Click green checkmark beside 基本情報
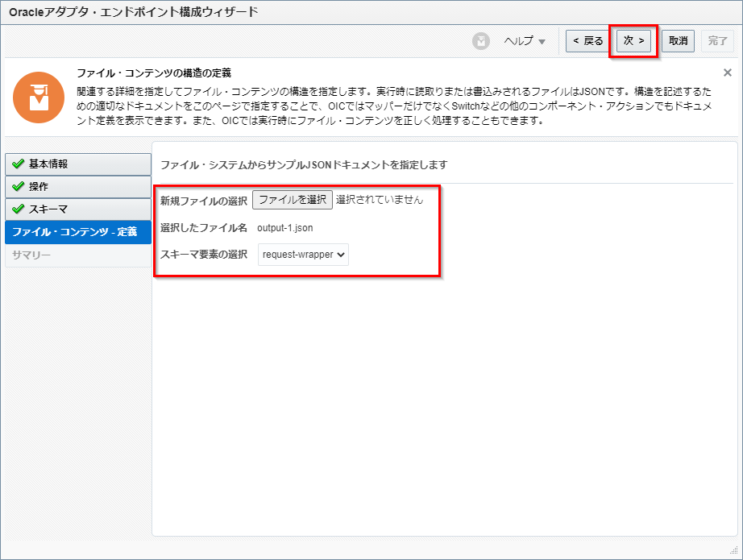The height and width of the screenshot is (560, 743). (x=18, y=164)
